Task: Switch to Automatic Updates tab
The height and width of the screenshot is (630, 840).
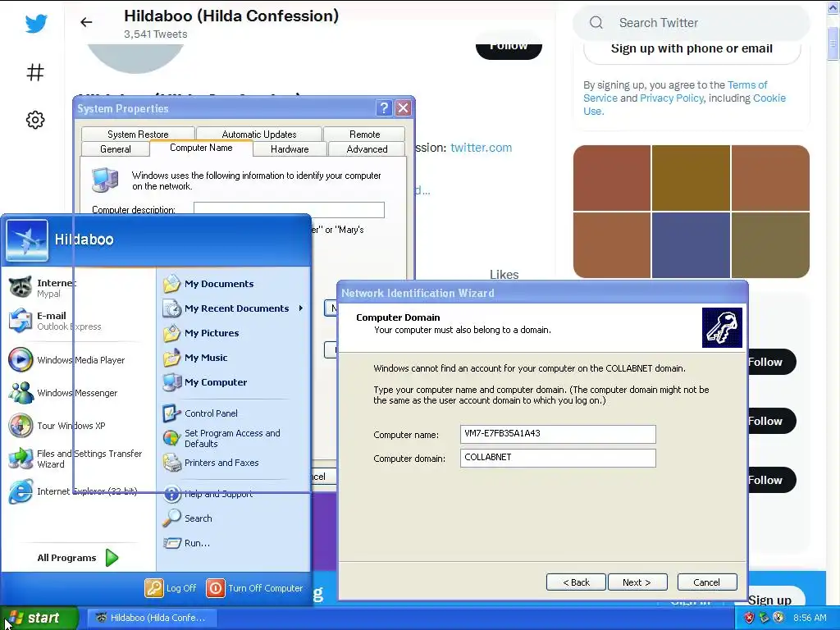Action: 259,134
